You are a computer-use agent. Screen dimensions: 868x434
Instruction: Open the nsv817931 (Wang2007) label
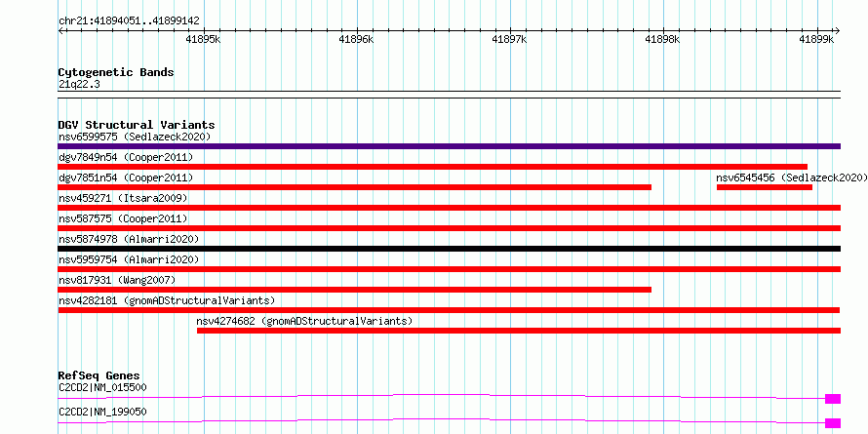point(117,280)
